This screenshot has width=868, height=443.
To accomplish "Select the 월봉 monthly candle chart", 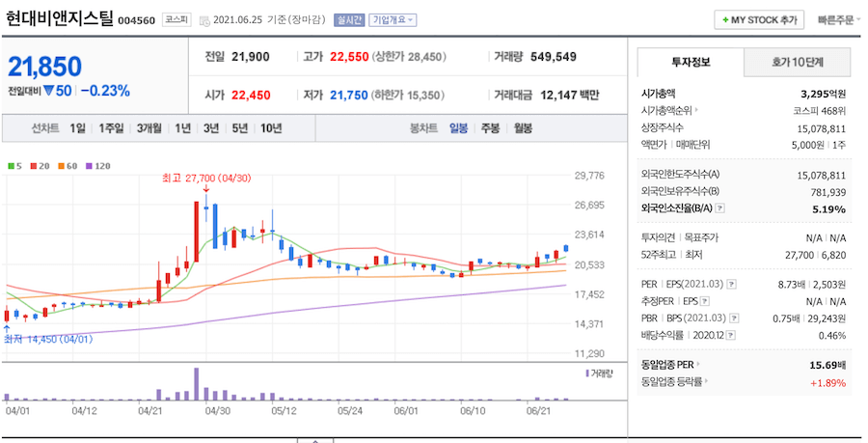I will tap(523, 128).
